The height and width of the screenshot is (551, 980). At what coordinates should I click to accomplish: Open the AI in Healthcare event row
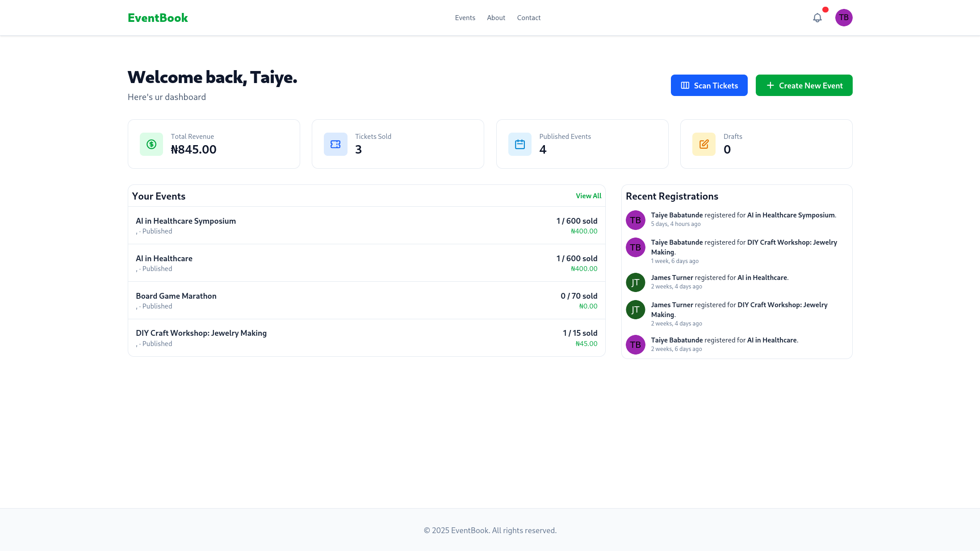[x=164, y=259]
